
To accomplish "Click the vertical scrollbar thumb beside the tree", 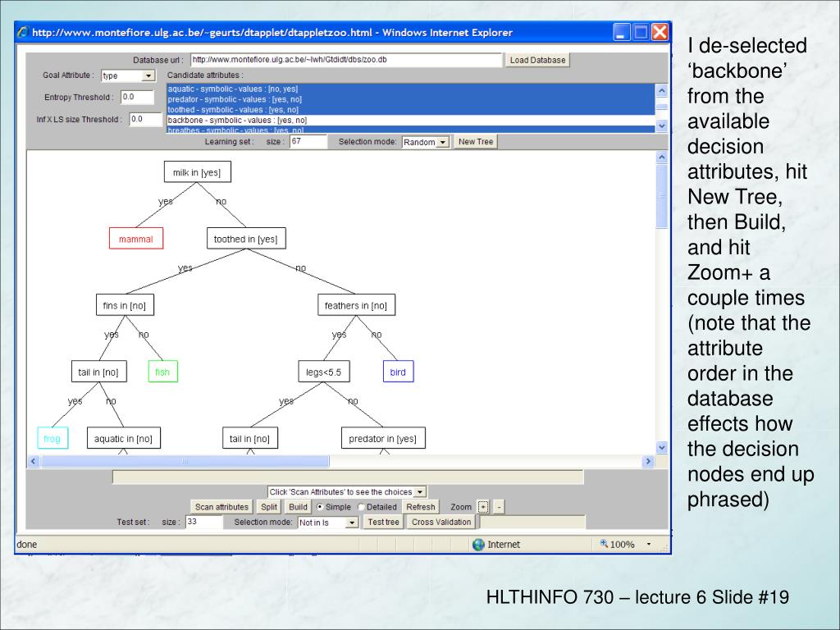I will (x=662, y=196).
